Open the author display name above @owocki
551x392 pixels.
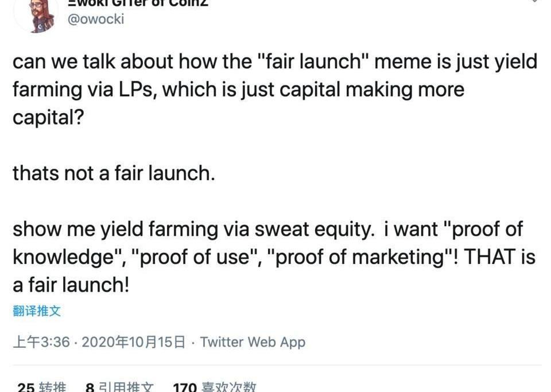click(138, 3)
